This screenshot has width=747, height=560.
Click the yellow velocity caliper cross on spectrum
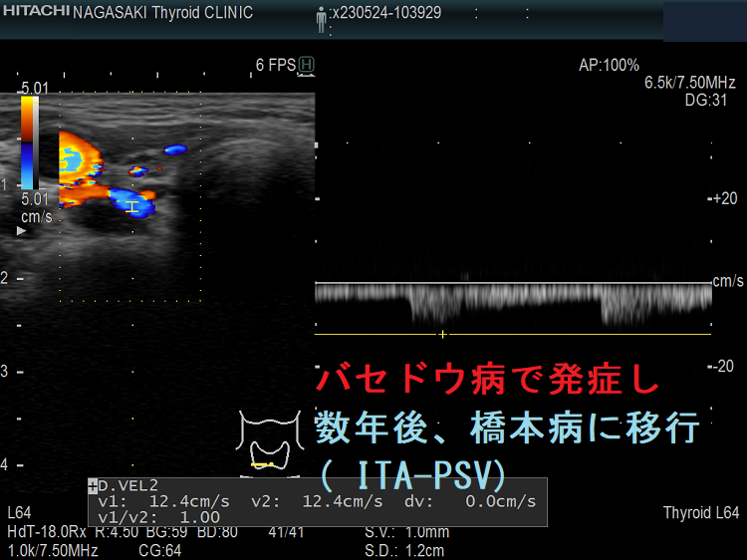[442, 334]
